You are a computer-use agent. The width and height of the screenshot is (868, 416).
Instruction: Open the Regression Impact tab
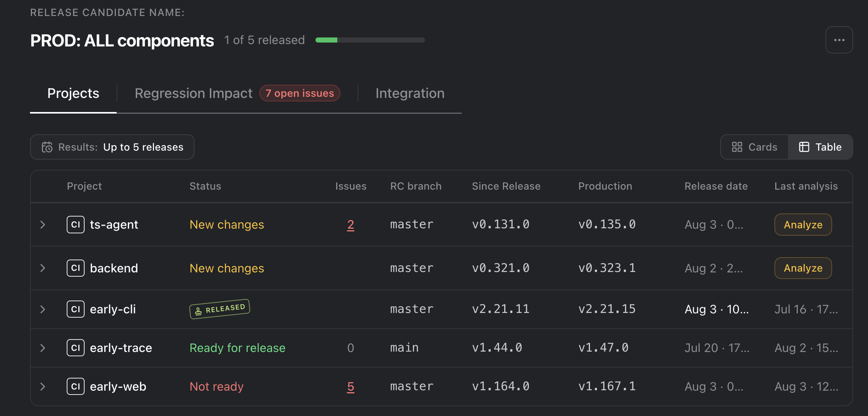point(193,93)
